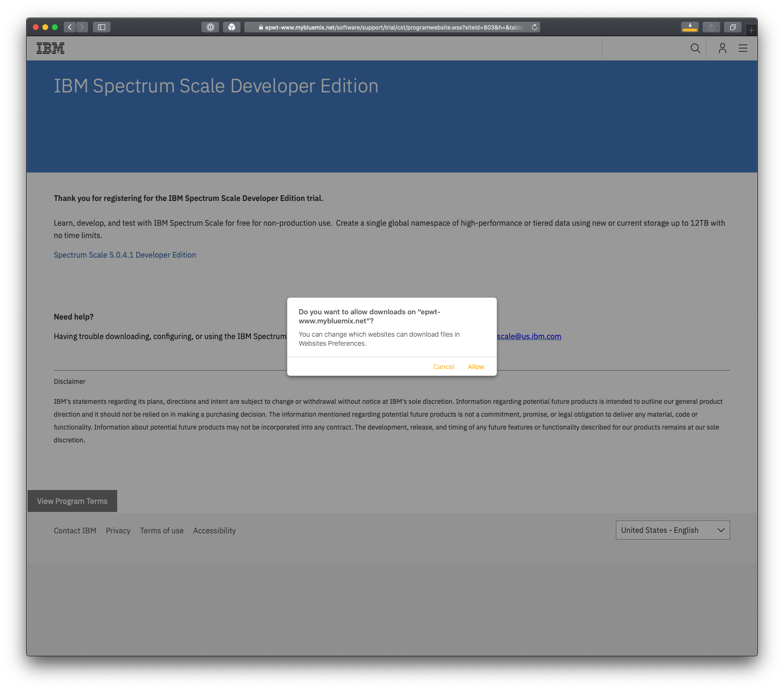Click the IBM logo in the header

pyautogui.click(x=50, y=48)
